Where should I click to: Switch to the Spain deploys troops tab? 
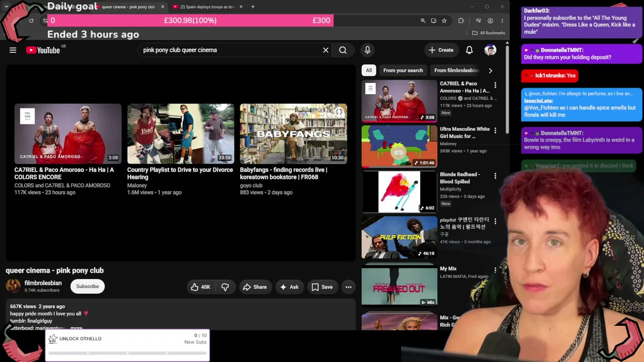pyautogui.click(x=207, y=7)
